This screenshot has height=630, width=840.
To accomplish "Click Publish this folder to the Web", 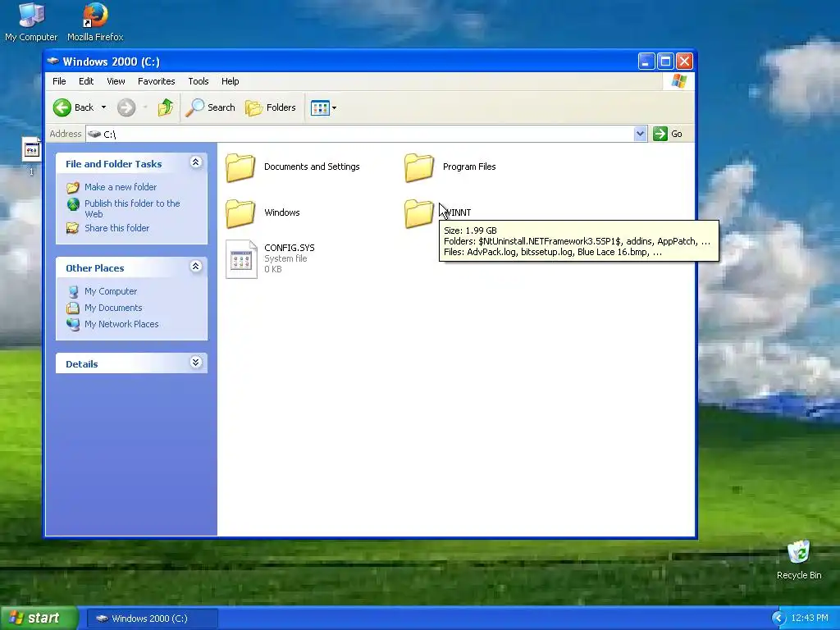I will [x=132, y=208].
